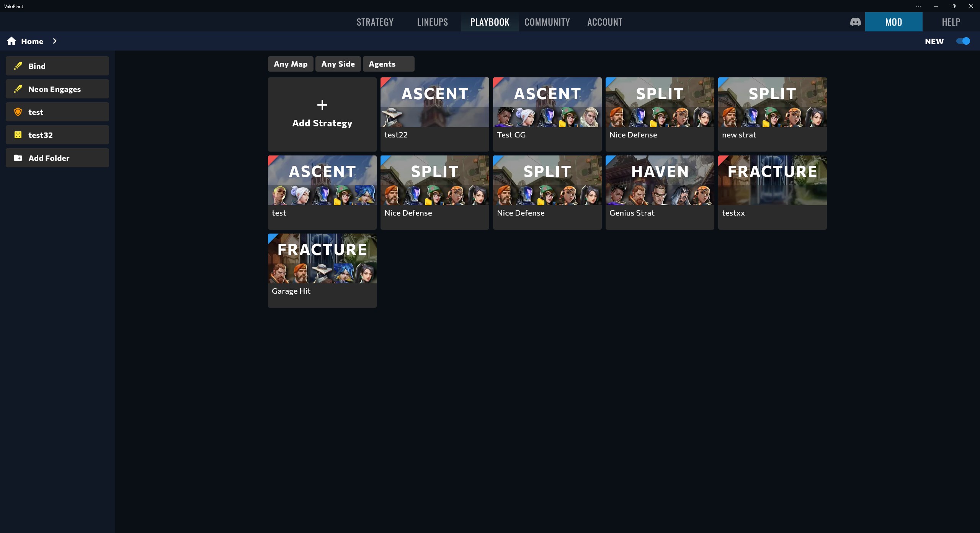Expand the breadcrumb chevron after Home

[55, 41]
